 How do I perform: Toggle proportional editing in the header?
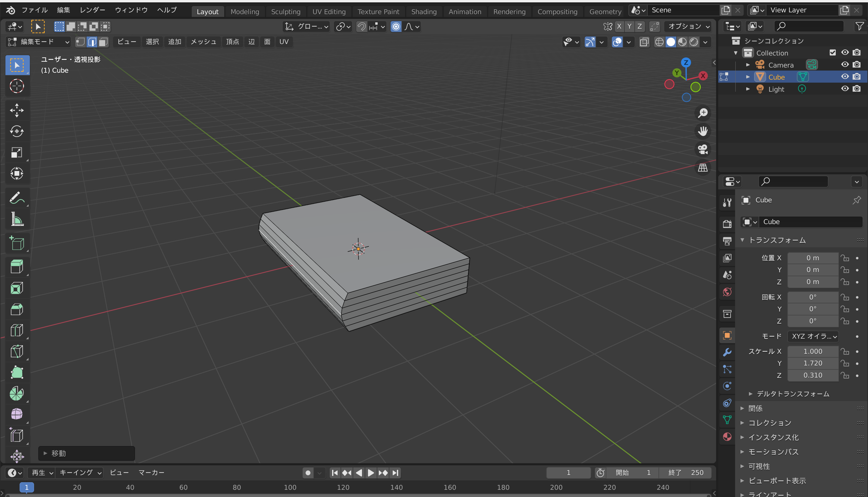(x=396, y=26)
